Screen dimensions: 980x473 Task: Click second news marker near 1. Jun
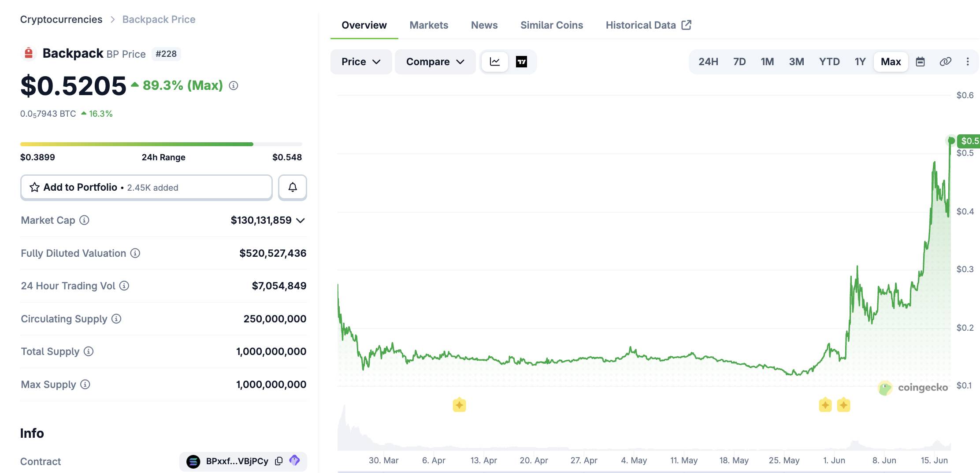pos(843,405)
